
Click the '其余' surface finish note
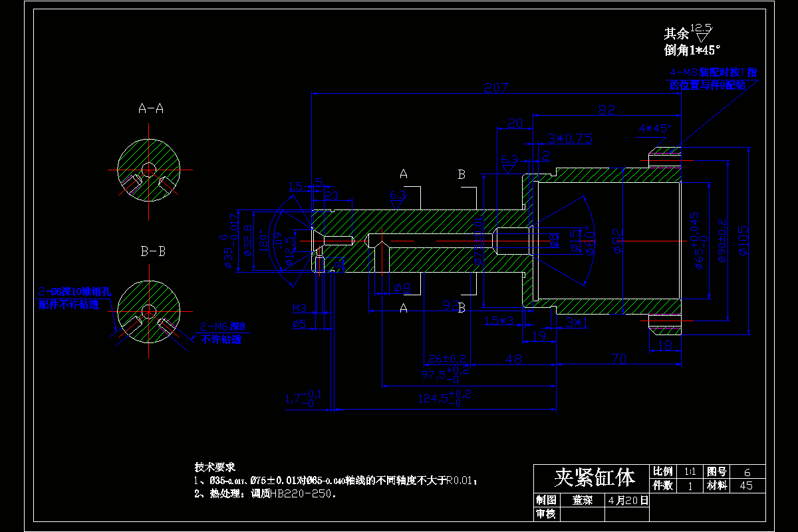676,34
